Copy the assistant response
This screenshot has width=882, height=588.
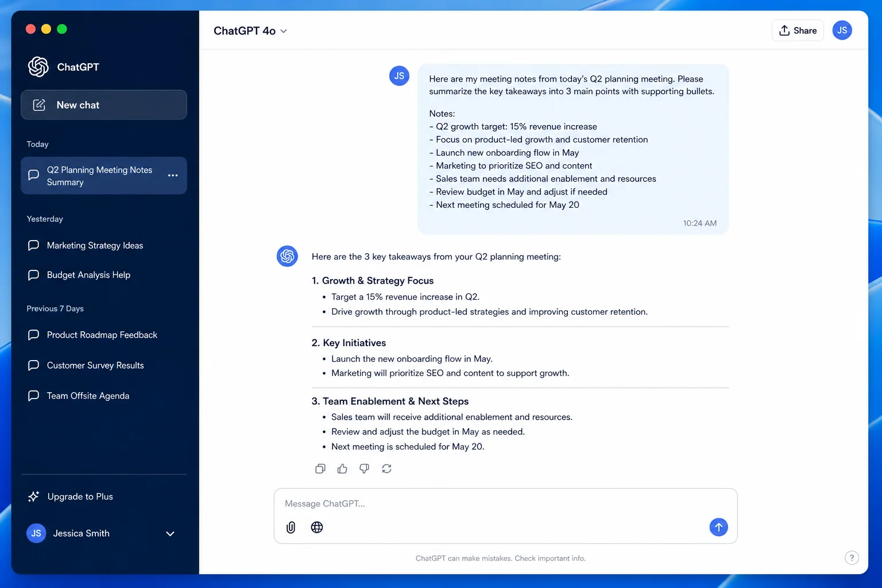pyautogui.click(x=320, y=469)
